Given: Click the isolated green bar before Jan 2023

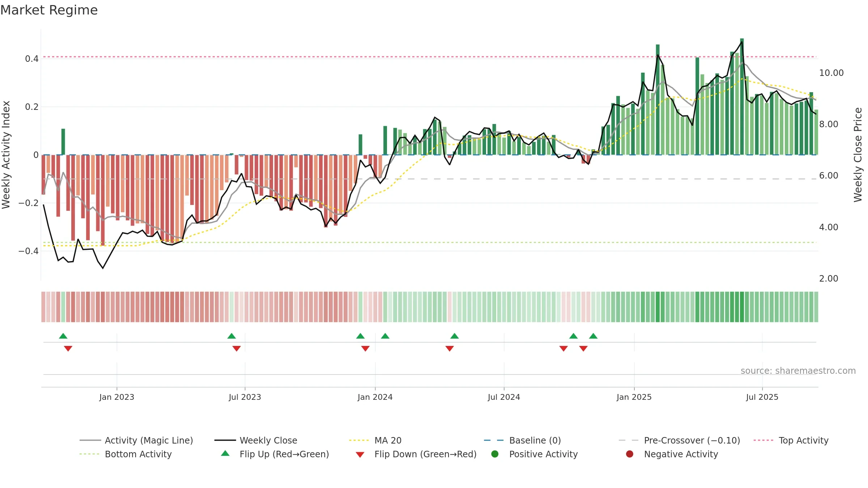Looking at the screenshot, I should [x=63, y=142].
